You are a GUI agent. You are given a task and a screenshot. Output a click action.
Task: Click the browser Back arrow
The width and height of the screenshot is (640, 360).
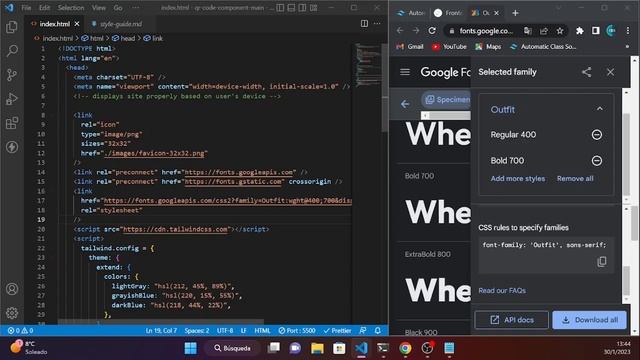coord(400,31)
